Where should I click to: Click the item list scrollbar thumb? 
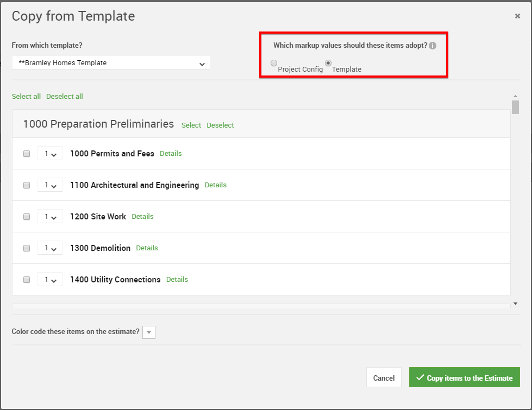[515, 107]
